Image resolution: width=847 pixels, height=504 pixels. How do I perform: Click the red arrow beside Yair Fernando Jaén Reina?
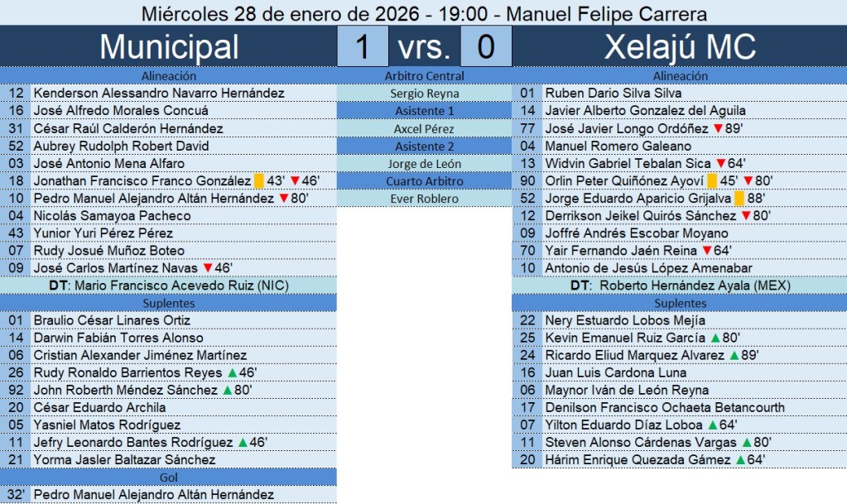click(707, 251)
